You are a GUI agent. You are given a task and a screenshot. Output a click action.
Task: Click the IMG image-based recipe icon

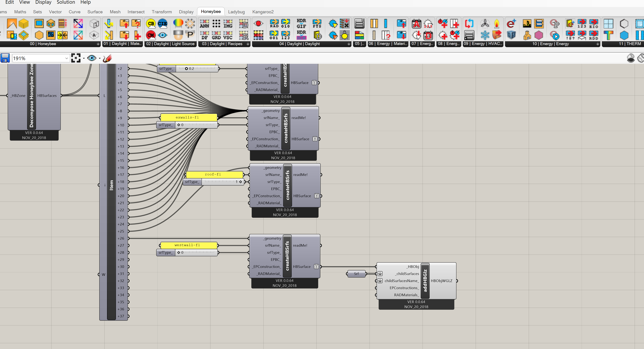point(228,24)
